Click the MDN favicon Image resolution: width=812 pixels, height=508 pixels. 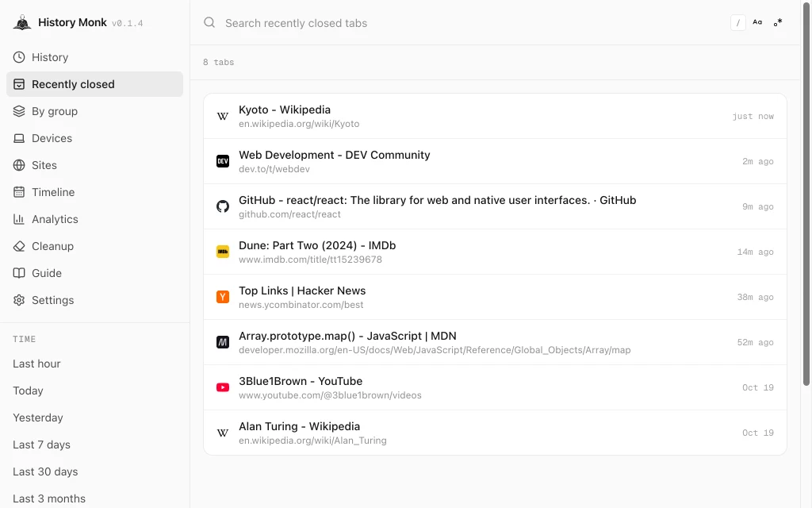pyautogui.click(x=223, y=342)
